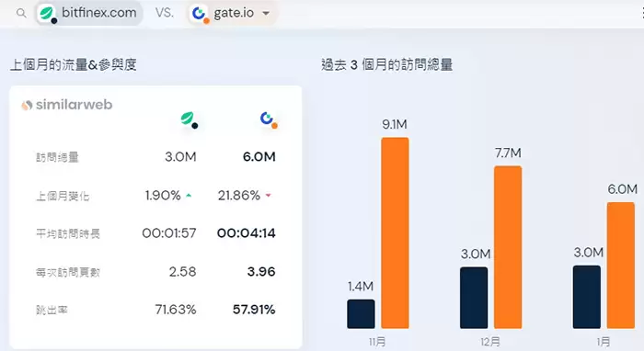Viewport: 644px width, 351px height.
Task: Click the 跳出率 row label
Action: pyautogui.click(x=52, y=310)
